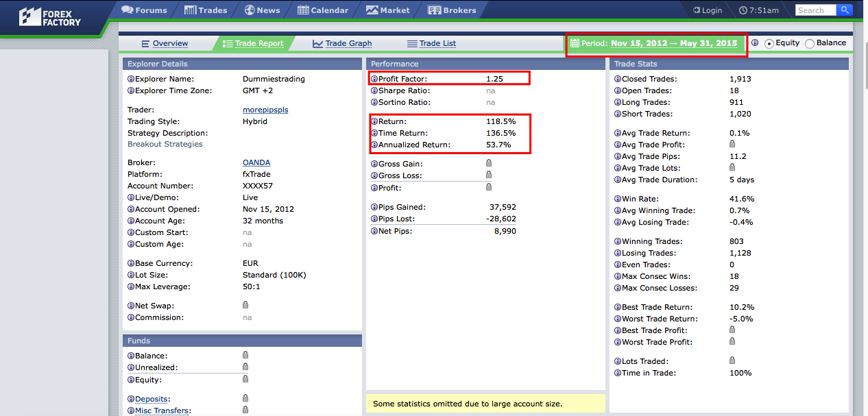The image size is (868, 416).
Task: Open the morepipspls trader profile link
Action: [x=265, y=110]
